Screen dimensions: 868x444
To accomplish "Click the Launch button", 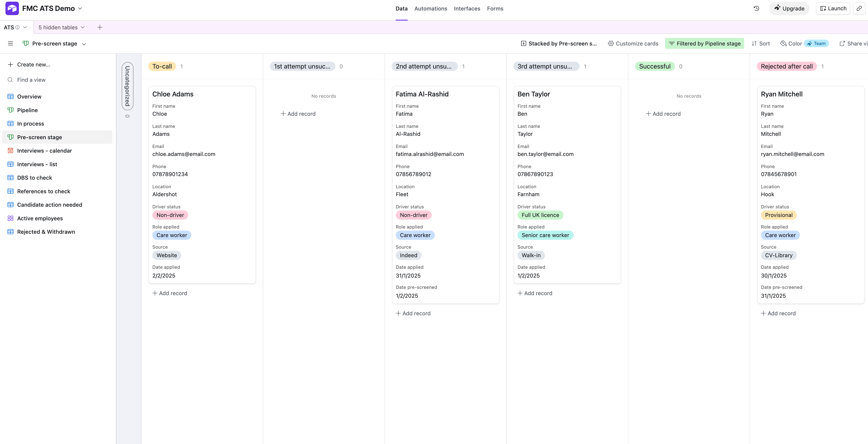I will (x=833, y=8).
